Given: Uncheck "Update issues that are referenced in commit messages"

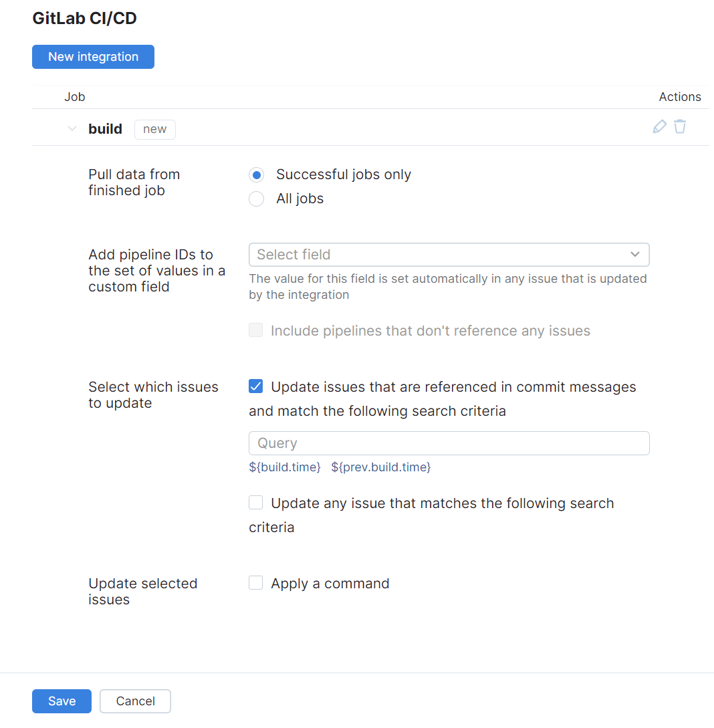Looking at the screenshot, I should [255, 386].
